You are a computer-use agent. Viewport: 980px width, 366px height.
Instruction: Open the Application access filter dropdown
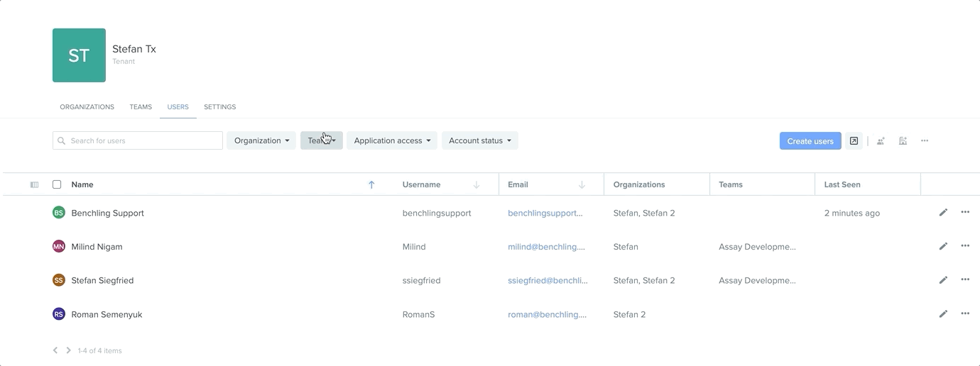(392, 140)
